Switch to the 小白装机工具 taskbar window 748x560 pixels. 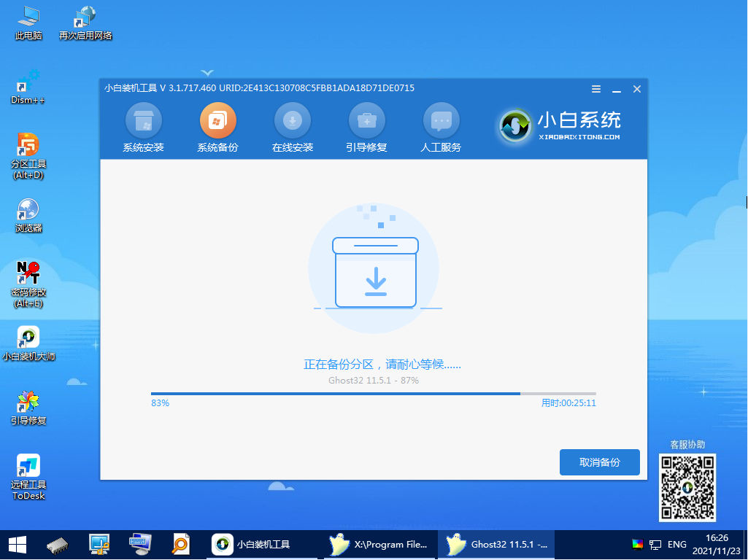pos(261,545)
